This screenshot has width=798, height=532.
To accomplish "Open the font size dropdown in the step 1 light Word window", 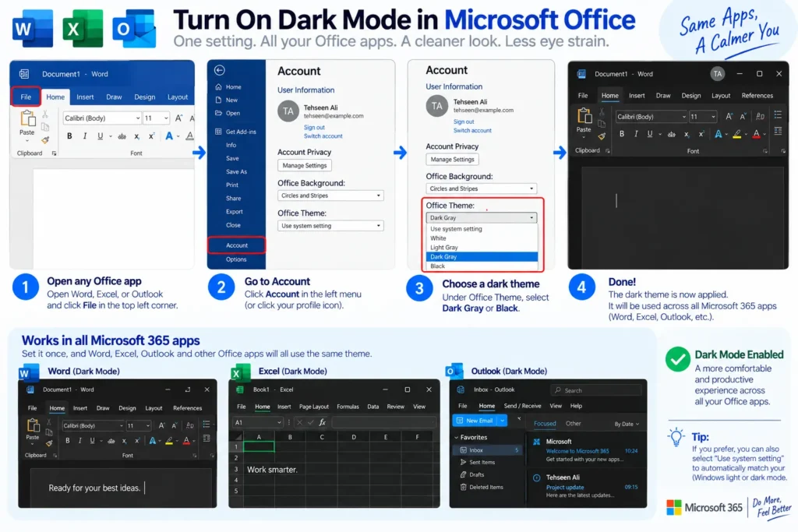I will pyautogui.click(x=166, y=118).
